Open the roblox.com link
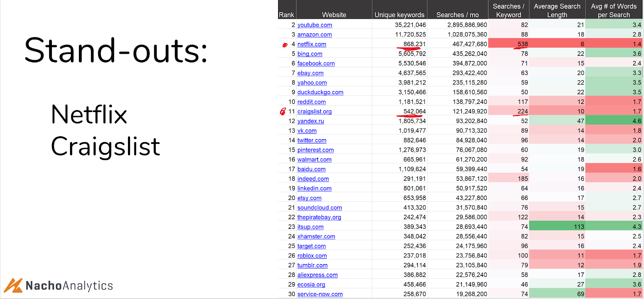644x299 pixels. 312,256
